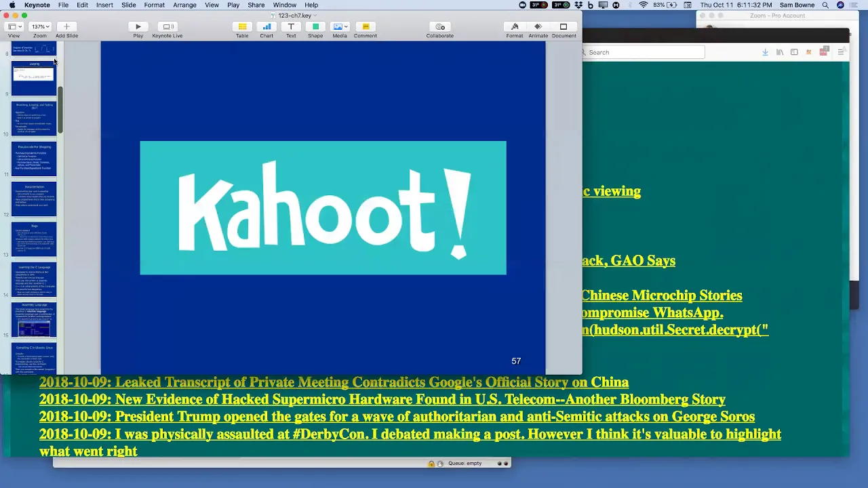The height and width of the screenshot is (488, 868).
Task: Open the browser library icon
Action: [780, 52]
